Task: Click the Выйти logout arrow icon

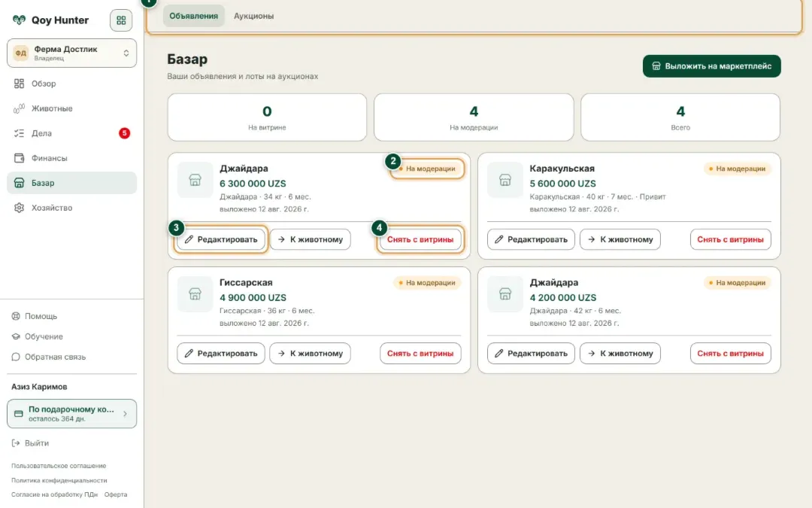Action: pos(16,443)
